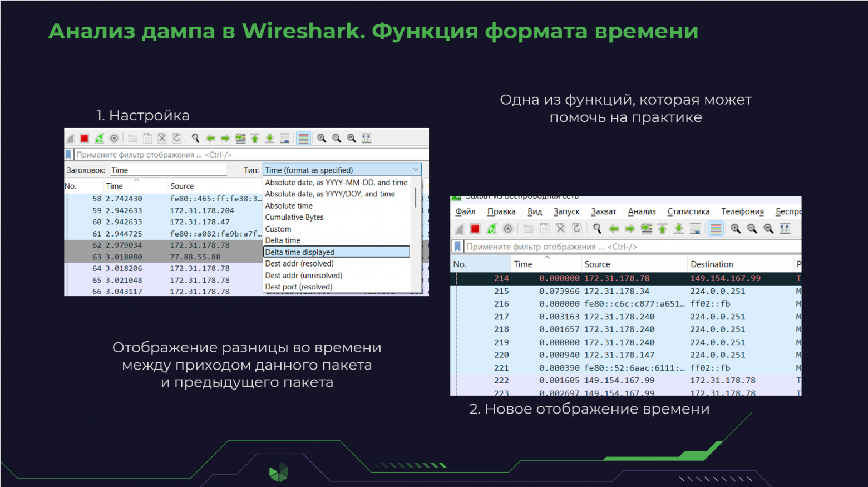Toggle autoscroll live capture icon, left screenshot
Viewport: 868px width, 487px height.
[x=284, y=139]
